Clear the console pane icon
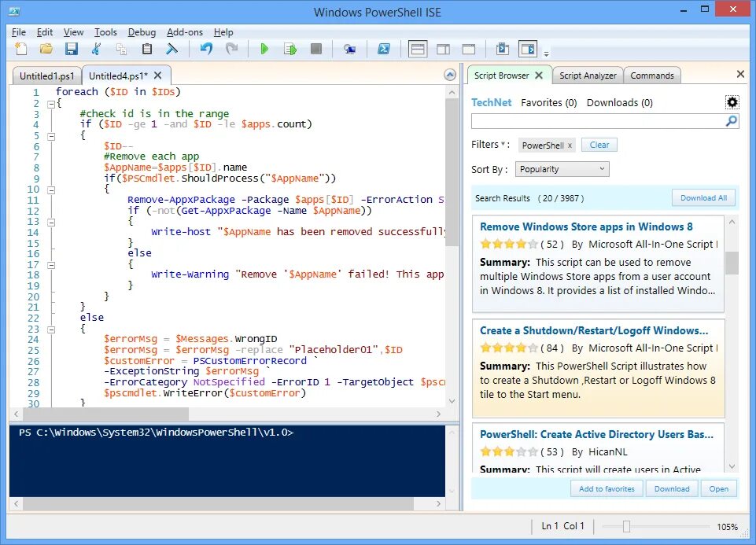756x545 pixels. coord(172,49)
